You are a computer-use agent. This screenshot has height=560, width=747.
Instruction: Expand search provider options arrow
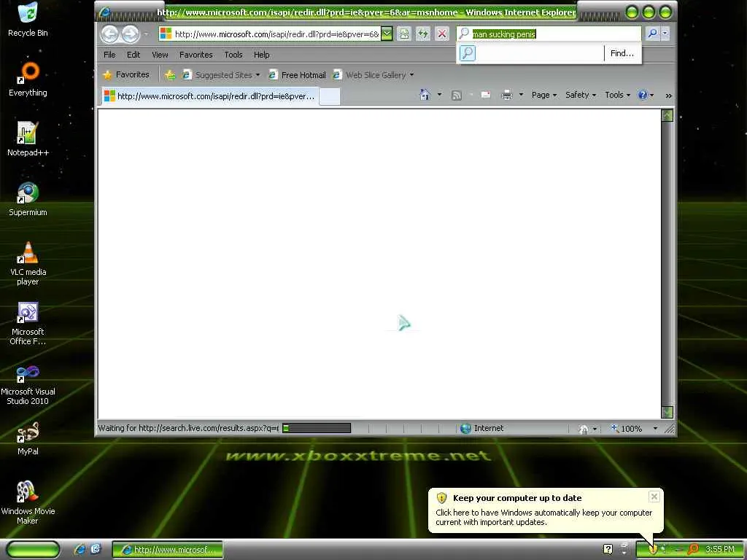click(x=665, y=34)
